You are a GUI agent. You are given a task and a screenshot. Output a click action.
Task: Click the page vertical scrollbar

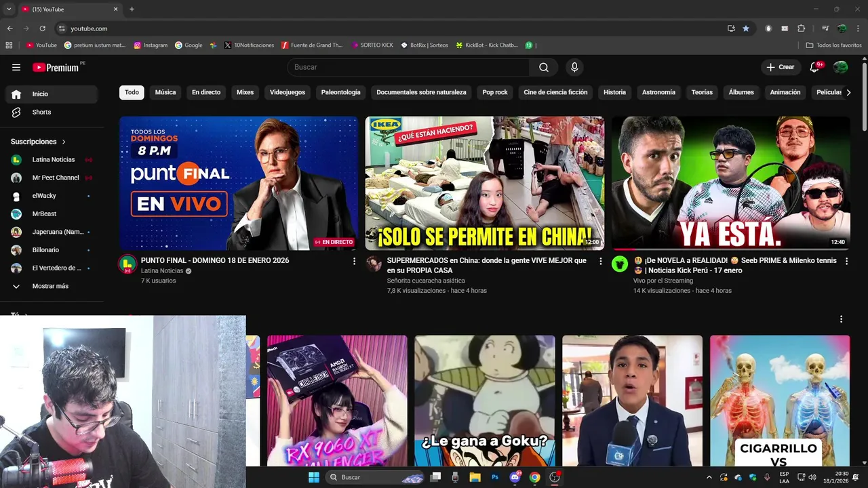864,95
